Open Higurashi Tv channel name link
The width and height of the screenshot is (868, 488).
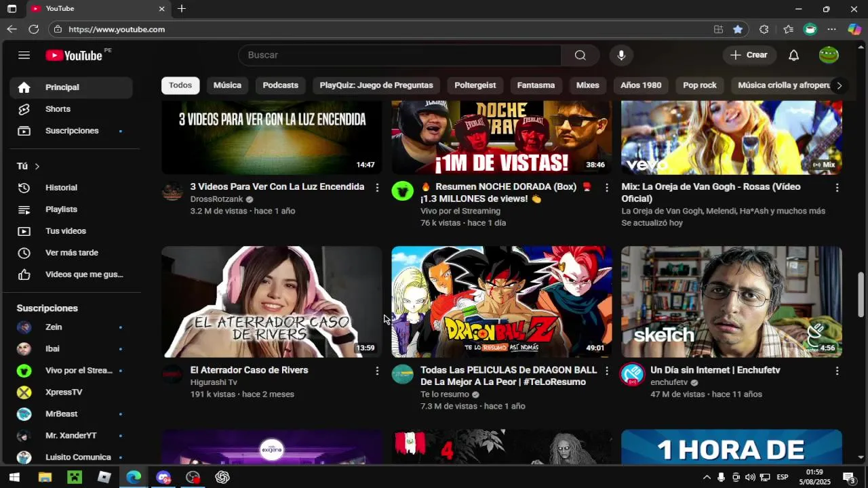(x=214, y=382)
